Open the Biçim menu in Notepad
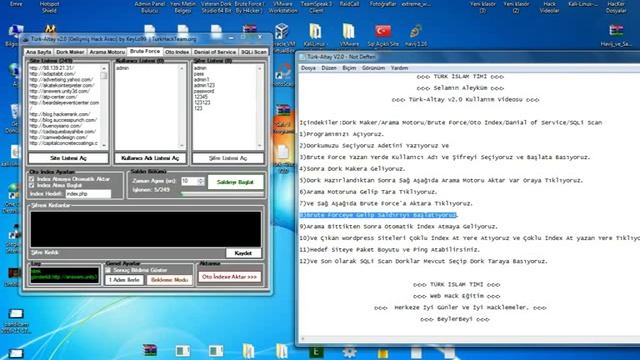The image size is (640, 360). pyautogui.click(x=349, y=68)
